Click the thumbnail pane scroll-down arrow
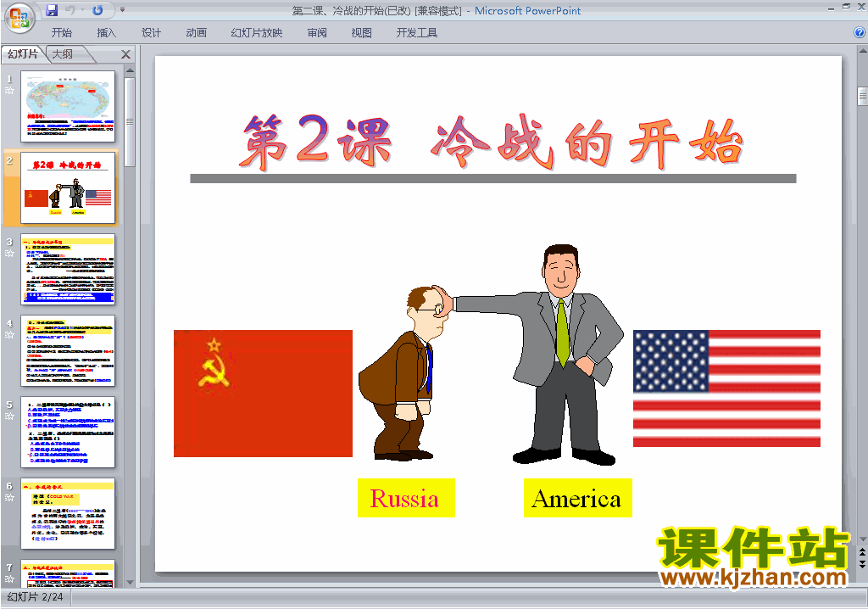Image resolution: width=868 pixels, height=609 pixels. [x=130, y=583]
